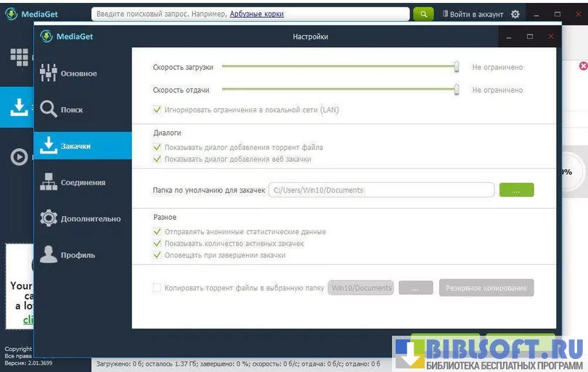This screenshot has height=372, width=588.
Task: Click the Арбузные корки example link
Action: coord(256,14)
